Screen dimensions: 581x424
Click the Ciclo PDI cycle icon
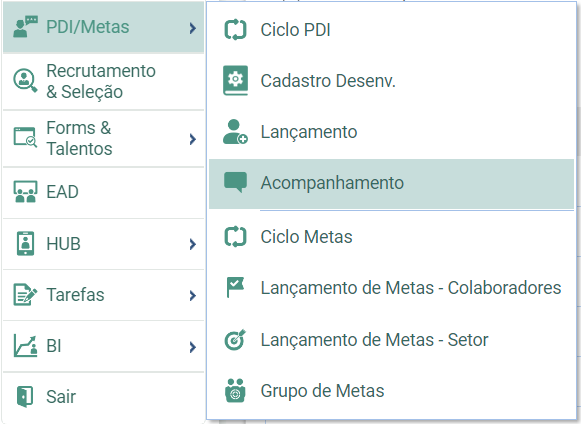[235, 30]
